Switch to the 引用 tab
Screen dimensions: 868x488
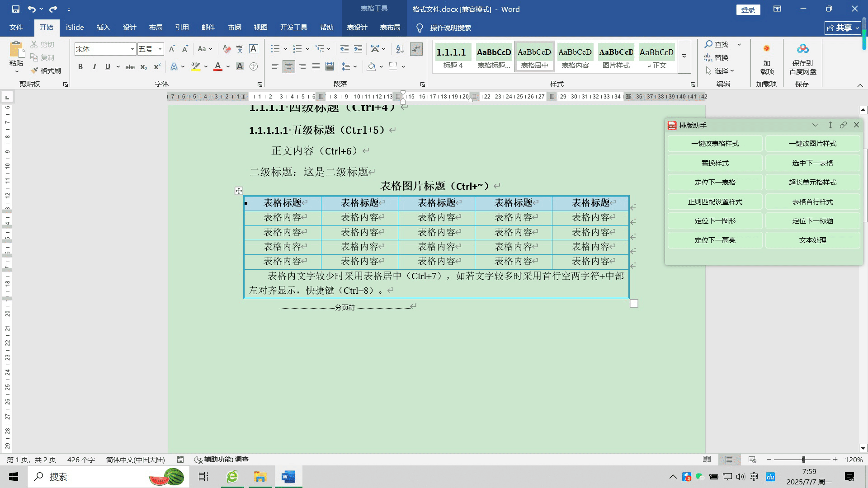182,28
